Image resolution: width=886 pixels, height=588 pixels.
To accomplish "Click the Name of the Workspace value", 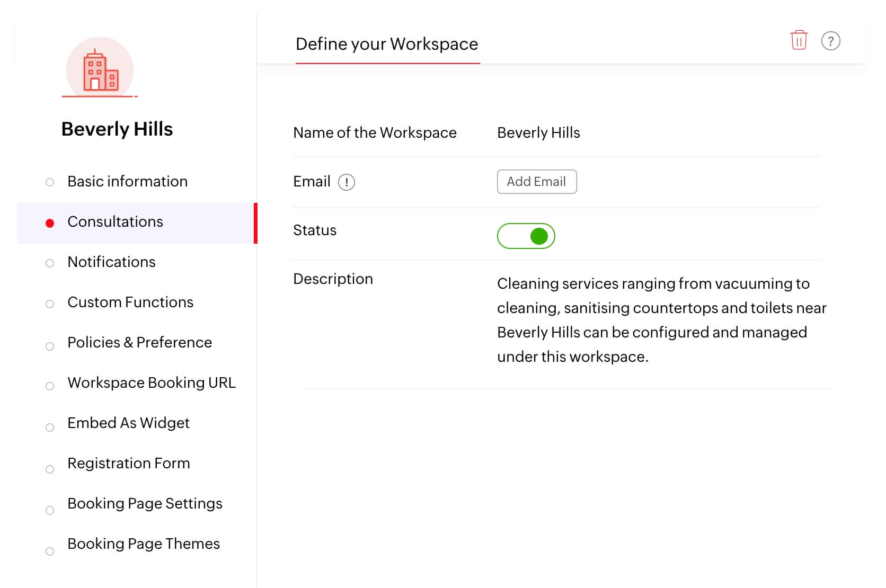I will [x=538, y=133].
